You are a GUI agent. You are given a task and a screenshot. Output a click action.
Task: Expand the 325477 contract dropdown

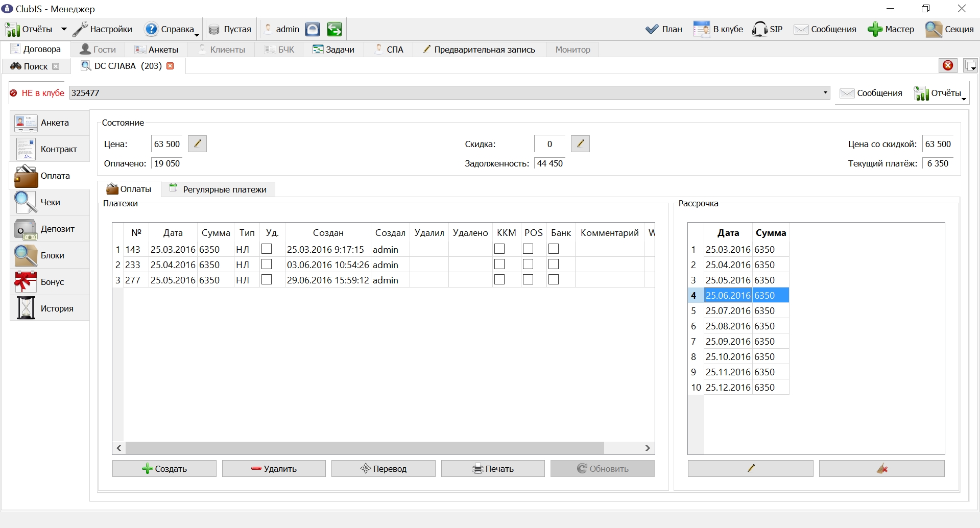coord(825,93)
